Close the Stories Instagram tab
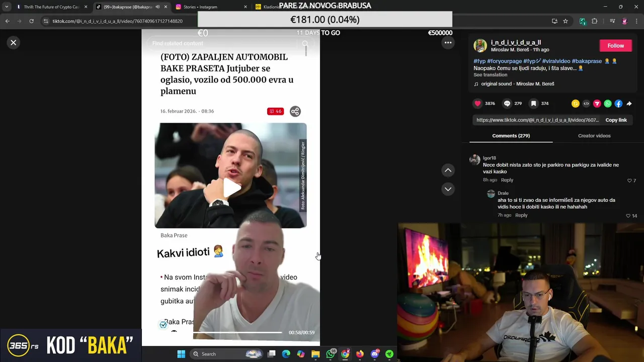This screenshot has height=362, width=644. point(246,7)
